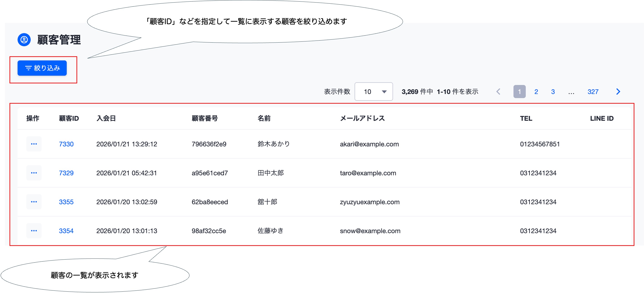This screenshot has height=293, width=644.
Task: Click email taro@example.com
Action: coord(368,173)
